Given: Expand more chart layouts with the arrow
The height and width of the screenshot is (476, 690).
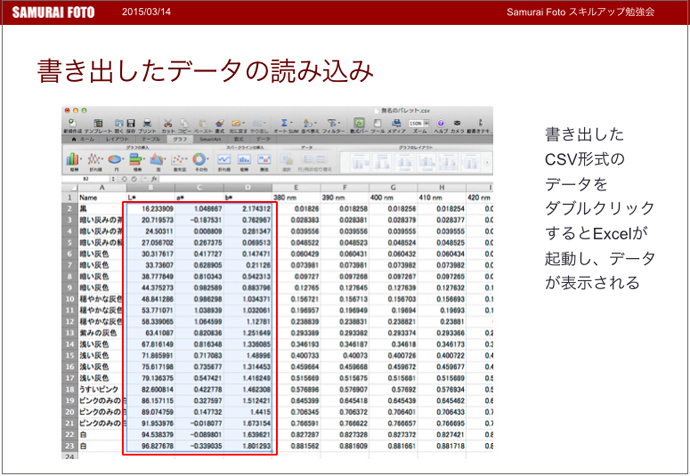Looking at the screenshot, I should click(487, 162).
